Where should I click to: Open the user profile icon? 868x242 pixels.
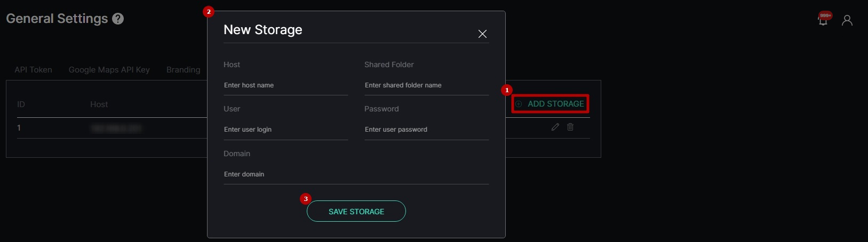coord(847,20)
